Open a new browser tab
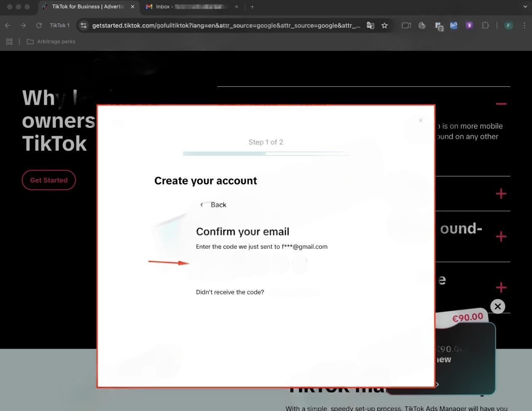 point(252,7)
